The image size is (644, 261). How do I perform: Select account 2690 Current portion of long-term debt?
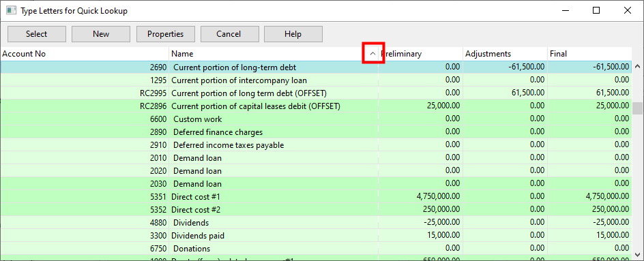(x=316, y=67)
